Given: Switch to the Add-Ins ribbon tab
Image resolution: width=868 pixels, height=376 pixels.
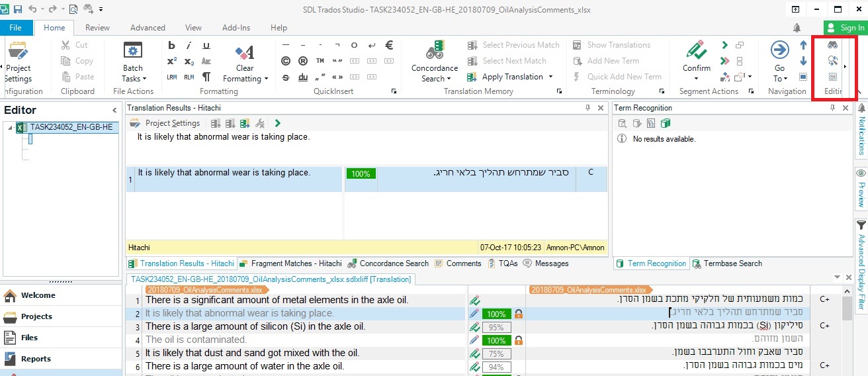Looking at the screenshot, I should 236,28.
